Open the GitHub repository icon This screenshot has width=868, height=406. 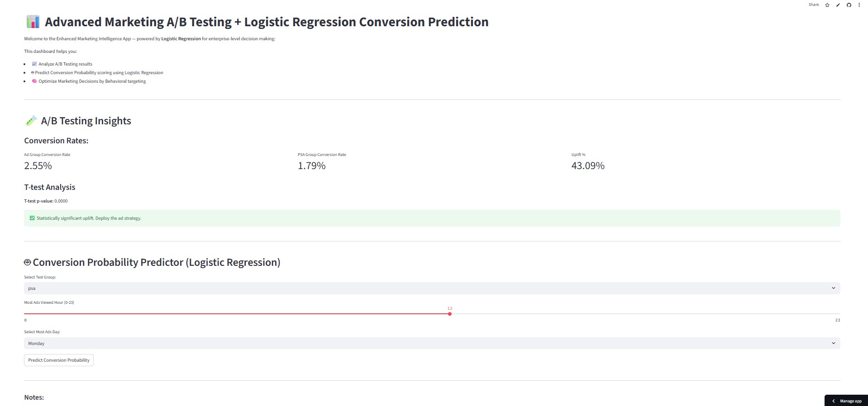(x=849, y=5)
